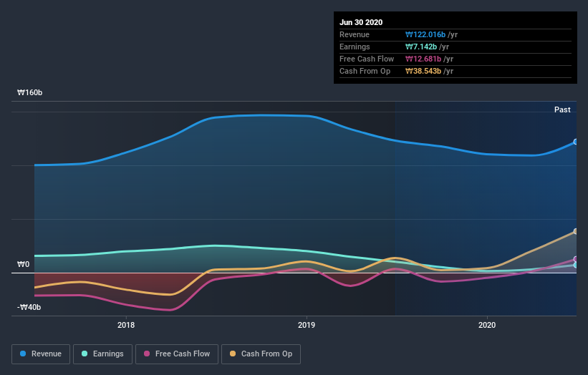Click the 2020 x-axis label
Screen dimensions: 588x375
click(x=487, y=325)
